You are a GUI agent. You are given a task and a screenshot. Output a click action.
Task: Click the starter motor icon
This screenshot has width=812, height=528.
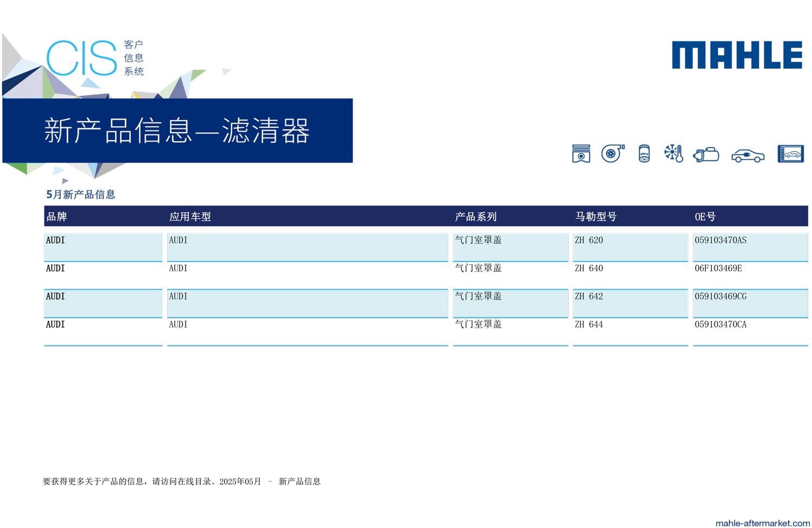click(x=706, y=155)
